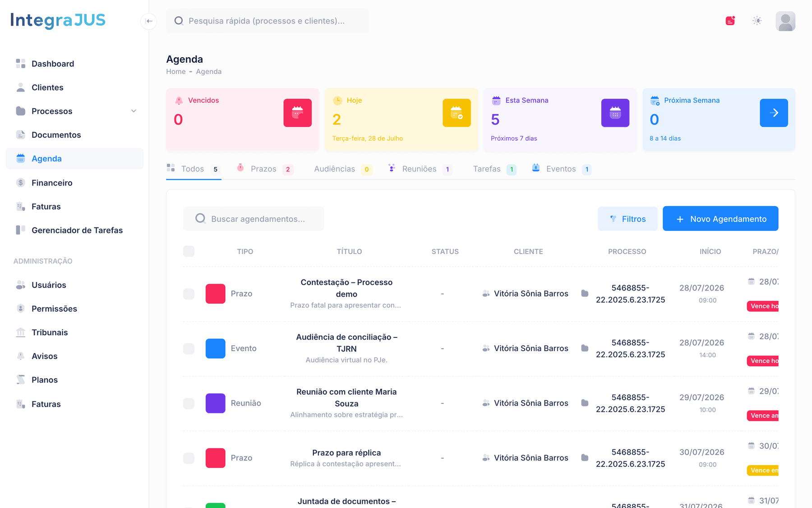Click the Dashboard grid icon
This screenshot has height=508, width=812.
coord(21,64)
